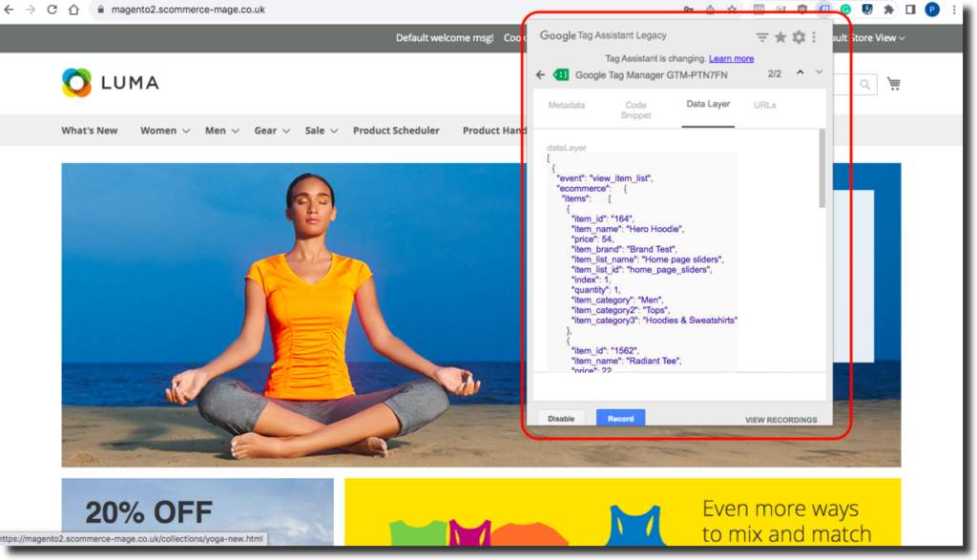Open Tag Assistant filter icon
Image resolution: width=977 pixels, height=560 pixels.
(762, 37)
